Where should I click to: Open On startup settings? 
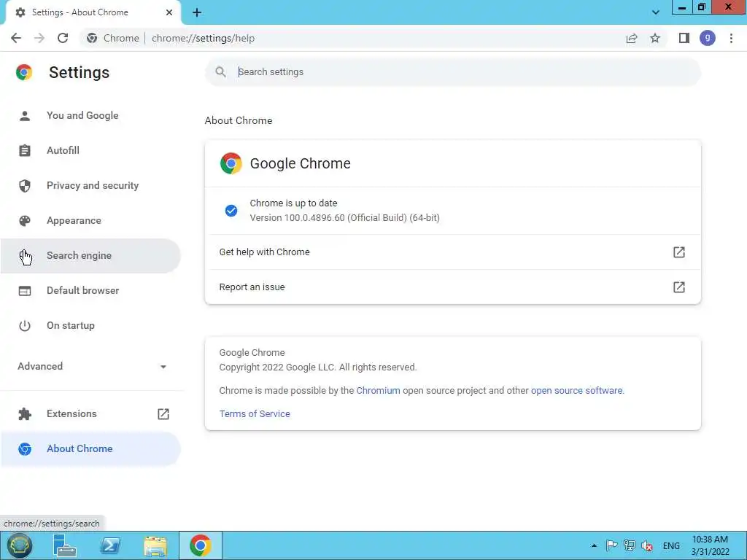[90, 326]
